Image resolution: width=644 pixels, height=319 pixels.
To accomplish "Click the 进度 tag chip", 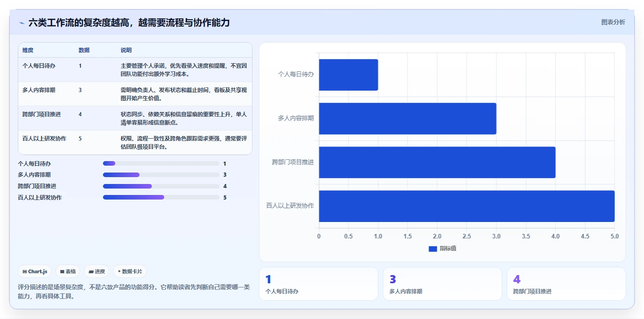I will tap(97, 271).
